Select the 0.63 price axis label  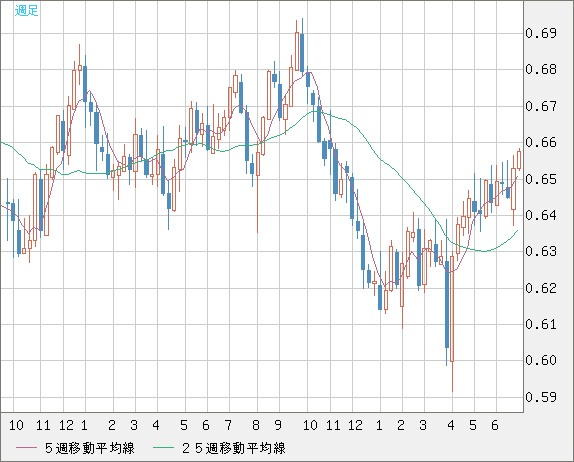pyautogui.click(x=541, y=251)
